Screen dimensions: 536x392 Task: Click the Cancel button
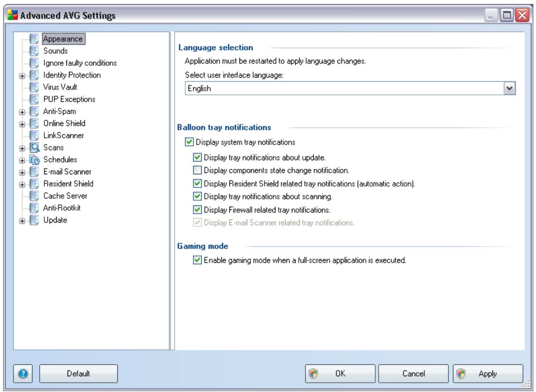point(413,374)
